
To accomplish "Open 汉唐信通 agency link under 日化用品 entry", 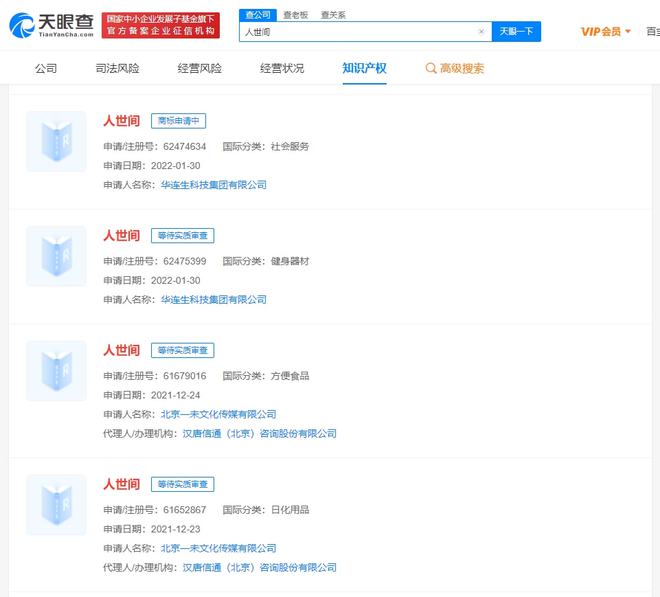I will click(260, 568).
